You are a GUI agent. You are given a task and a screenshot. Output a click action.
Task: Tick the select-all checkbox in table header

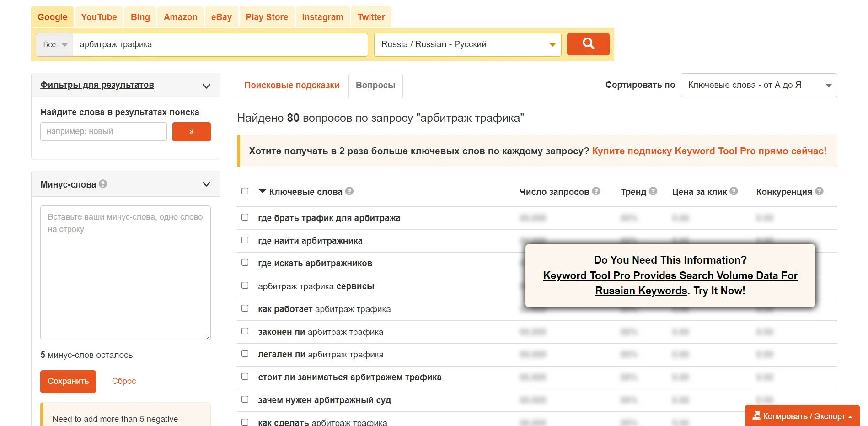pos(245,191)
